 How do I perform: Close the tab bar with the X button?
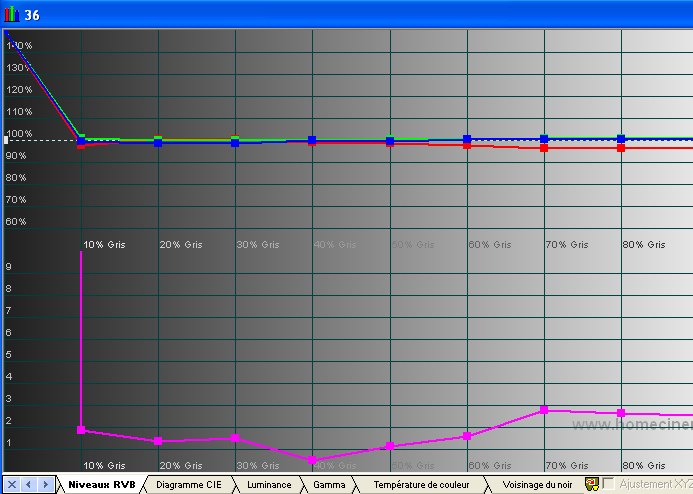pos(11,484)
